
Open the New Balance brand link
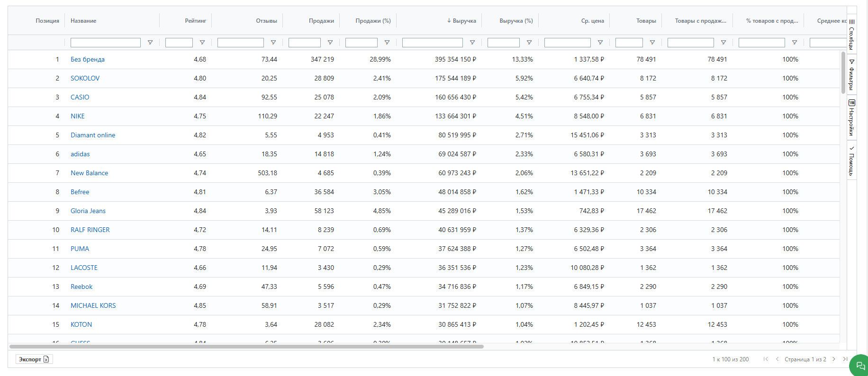pyautogui.click(x=89, y=173)
